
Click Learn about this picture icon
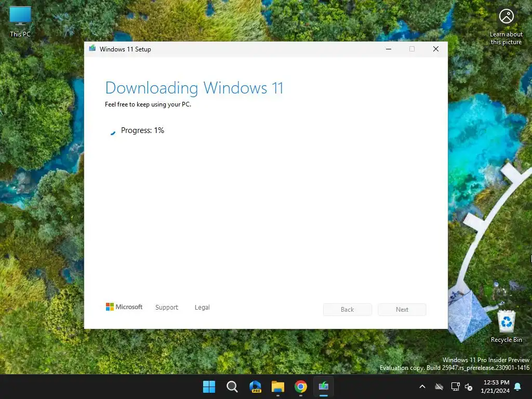pyautogui.click(x=506, y=27)
